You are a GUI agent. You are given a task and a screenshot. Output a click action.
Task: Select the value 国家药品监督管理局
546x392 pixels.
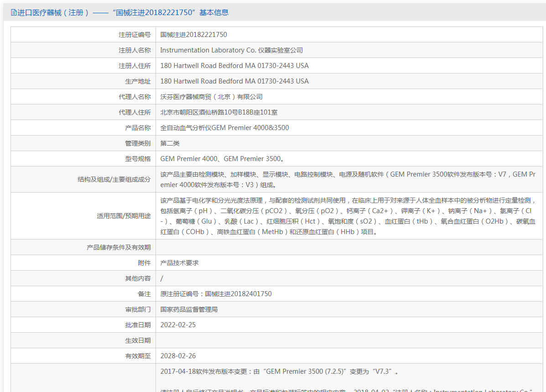tap(189, 309)
